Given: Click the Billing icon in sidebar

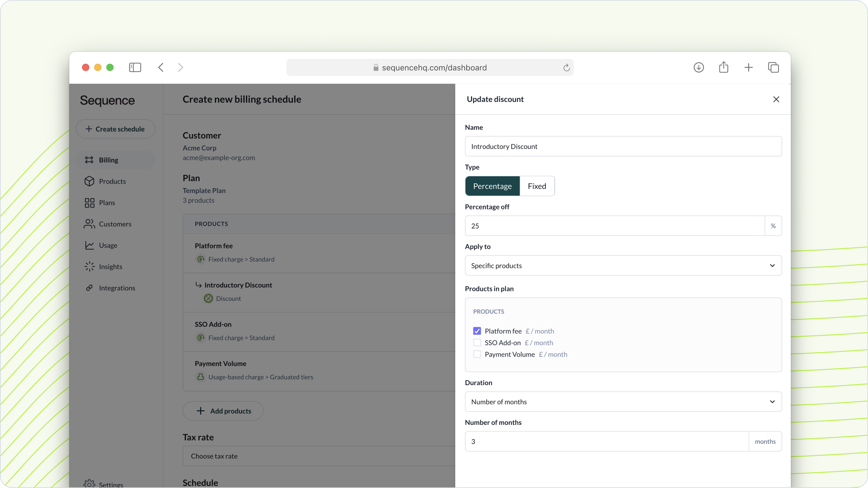Looking at the screenshot, I should tap(89, 160).
